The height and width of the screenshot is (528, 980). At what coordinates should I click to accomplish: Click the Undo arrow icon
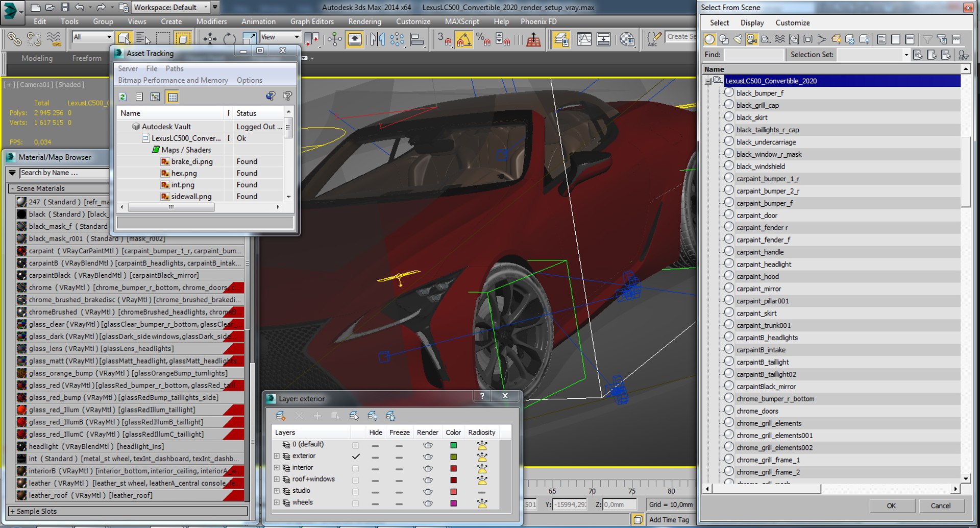tap(79, 7)
